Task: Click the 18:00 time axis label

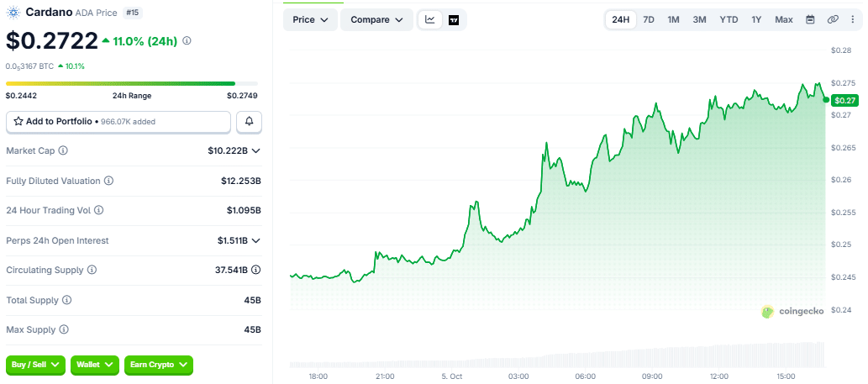Action: pyautogui.click(x=318, y=376)
